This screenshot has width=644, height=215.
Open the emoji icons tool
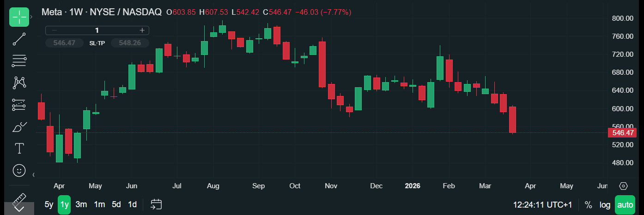coord(19,170)
